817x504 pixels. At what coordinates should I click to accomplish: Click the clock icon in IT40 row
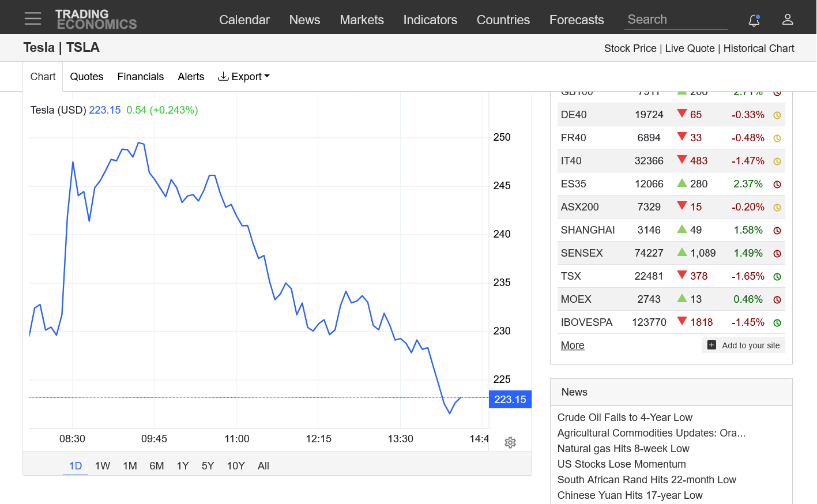777,161
